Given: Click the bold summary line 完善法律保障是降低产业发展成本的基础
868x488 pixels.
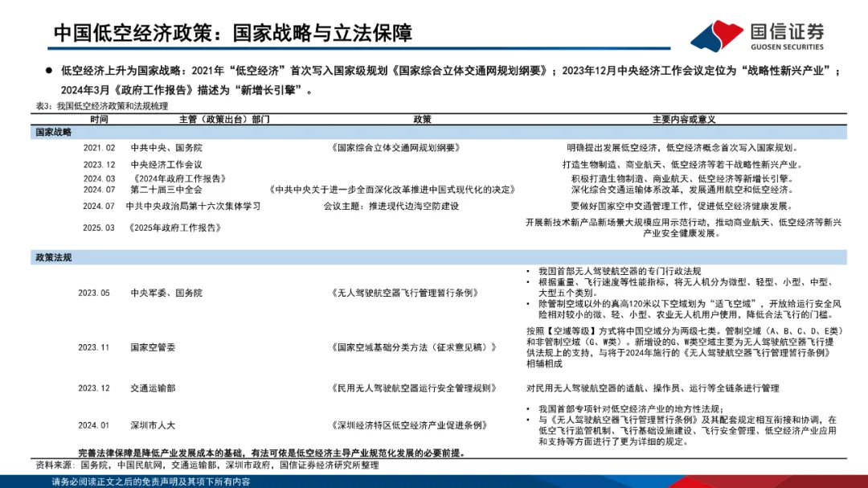Looking at the screenshot, I should tap(272, 453).
